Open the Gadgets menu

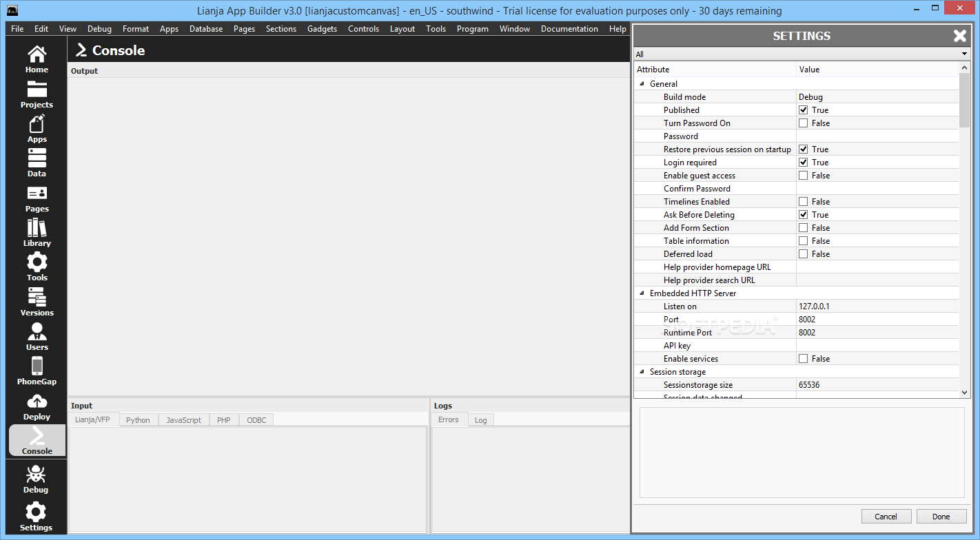[x=322, y=29]
